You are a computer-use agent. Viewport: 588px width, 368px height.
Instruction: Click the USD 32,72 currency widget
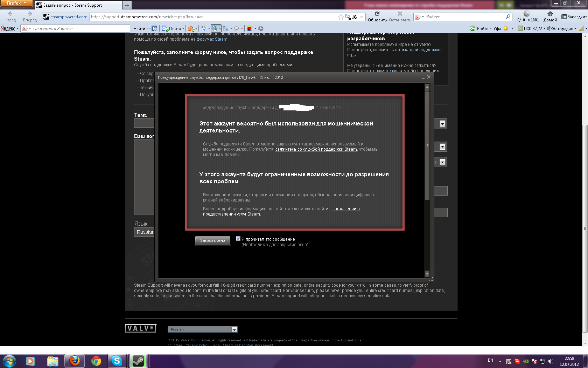click(531, 29)
